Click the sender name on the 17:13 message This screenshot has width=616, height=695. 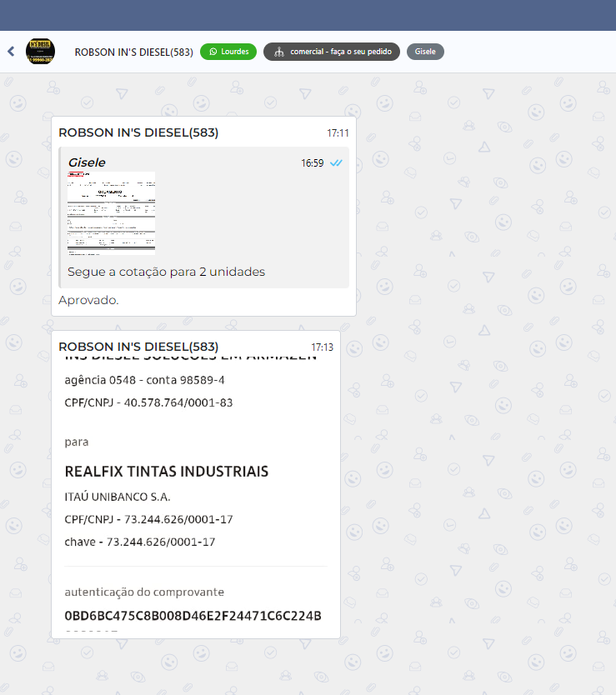[138, 347]
